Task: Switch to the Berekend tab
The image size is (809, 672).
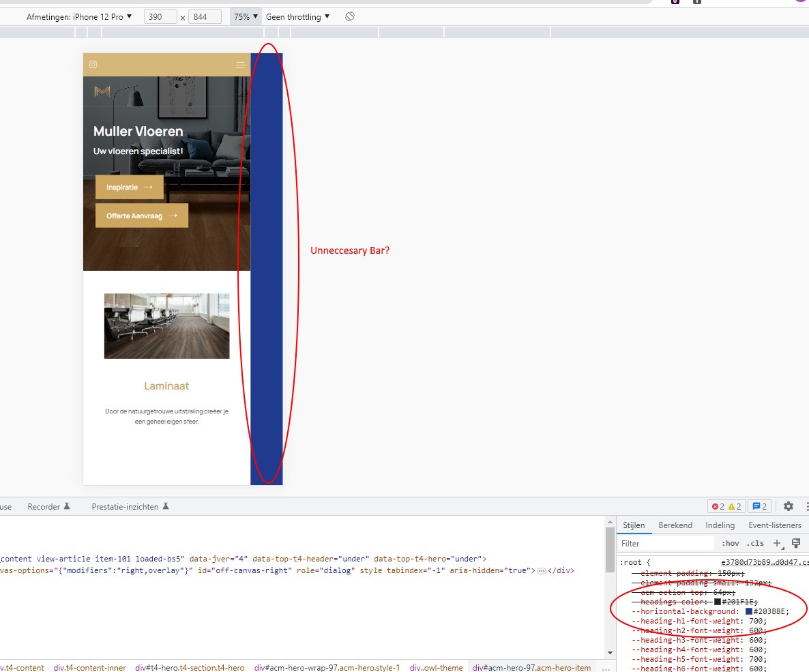Action: [675, 525]
